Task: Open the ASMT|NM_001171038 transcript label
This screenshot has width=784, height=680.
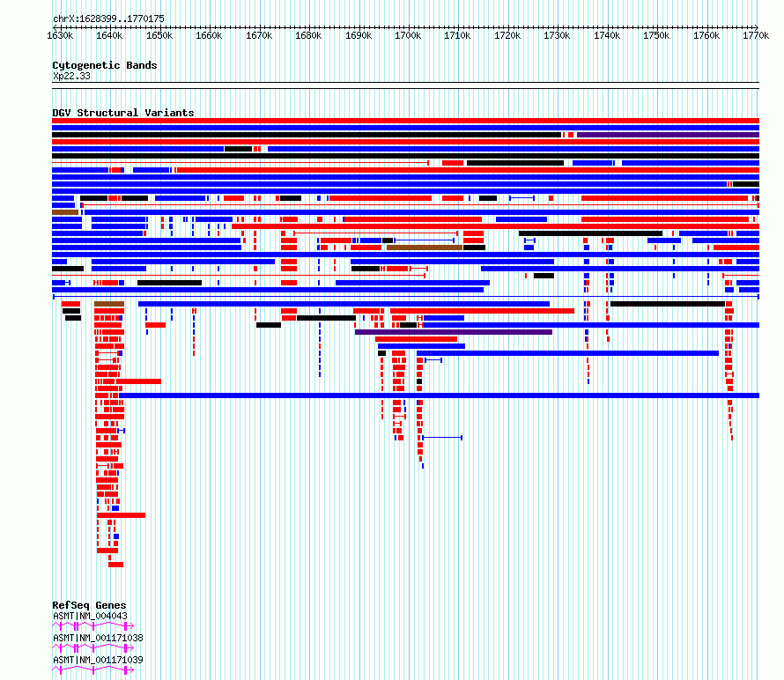Action: click(98, 638)
